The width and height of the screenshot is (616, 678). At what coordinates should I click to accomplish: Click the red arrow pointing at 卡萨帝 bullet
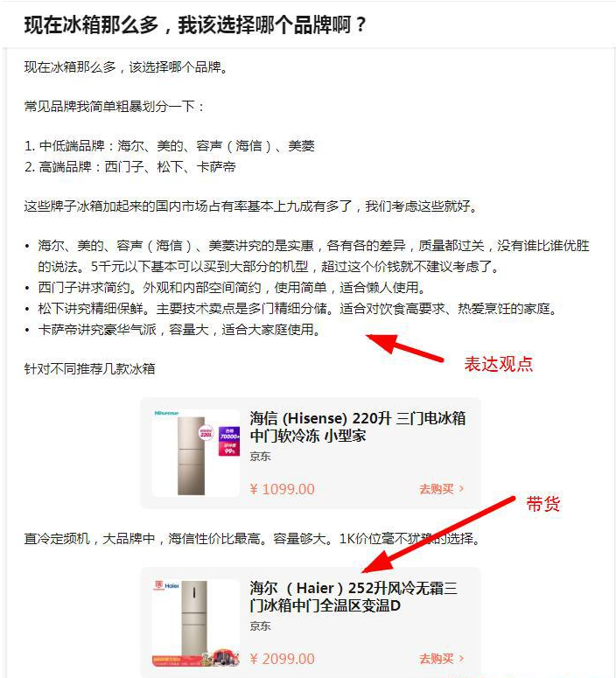pyautogui.click(x=404, y=347)
